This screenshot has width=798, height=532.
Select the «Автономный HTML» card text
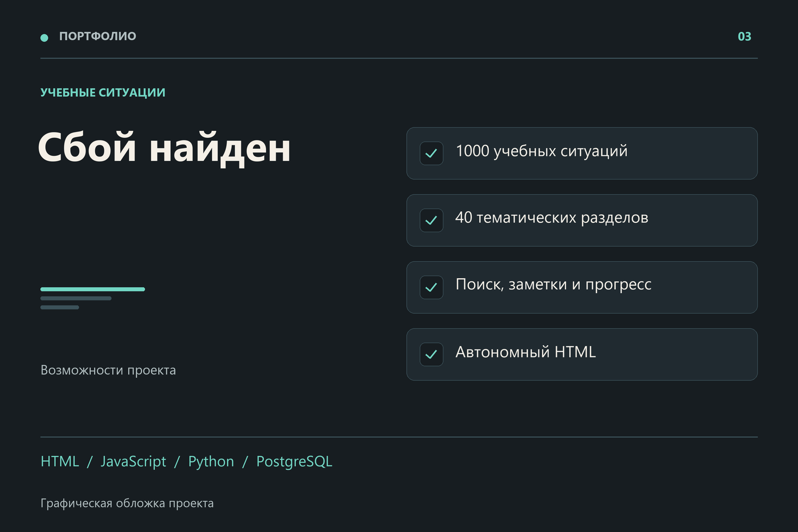tap(526, 352)
